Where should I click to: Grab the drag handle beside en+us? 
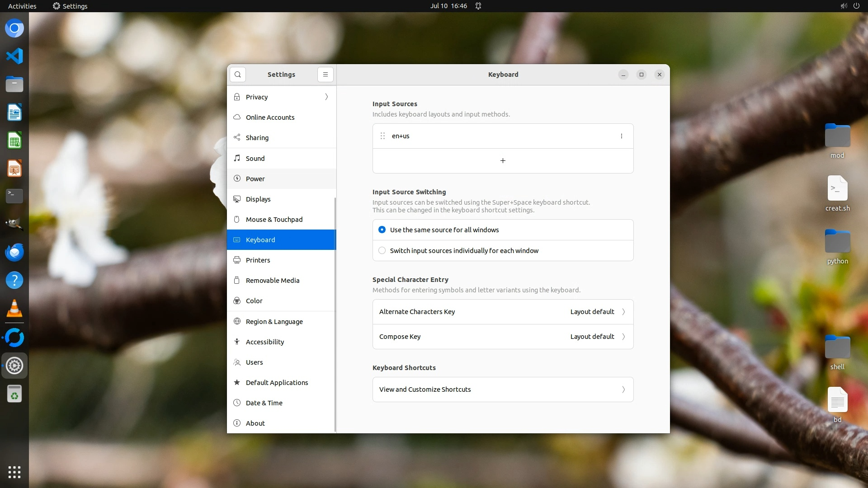pyautogui.click(x=382, y=136)
